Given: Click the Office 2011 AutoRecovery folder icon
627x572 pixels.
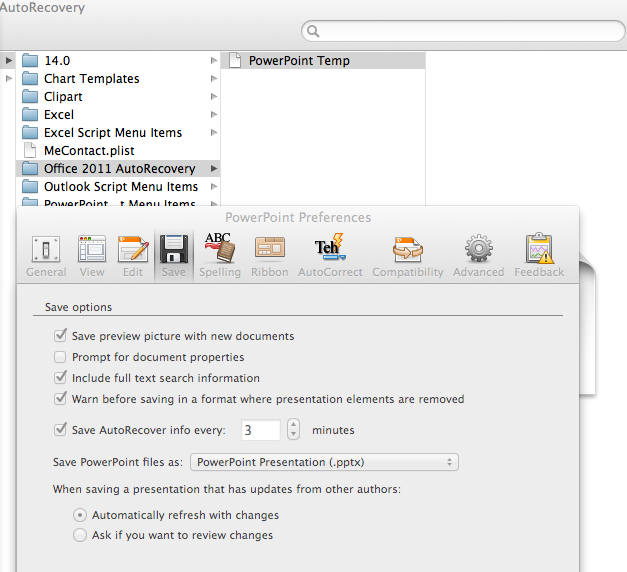Looking at the screenshot, I should 30,169.
